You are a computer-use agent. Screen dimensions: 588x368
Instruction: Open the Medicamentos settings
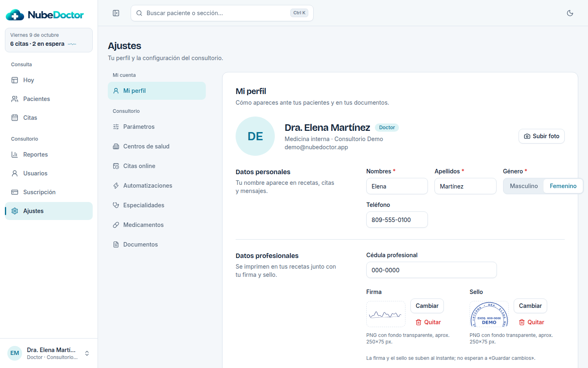[157, 225]
